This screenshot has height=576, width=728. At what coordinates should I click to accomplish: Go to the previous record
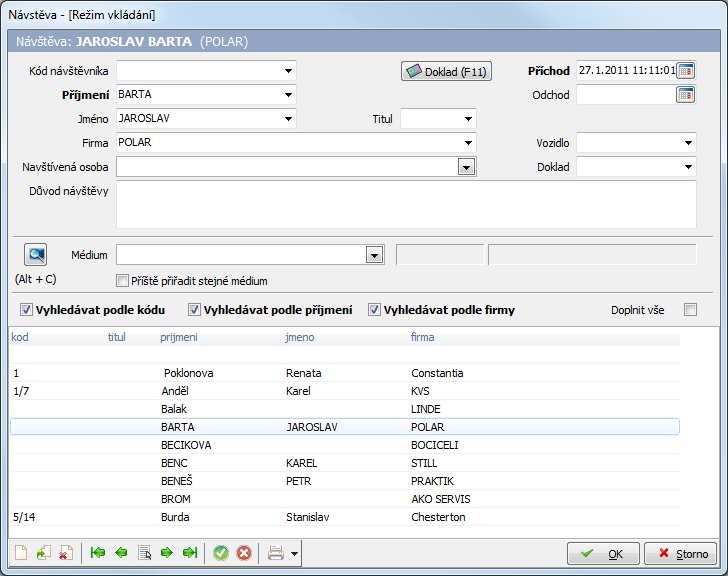[121, 552]
